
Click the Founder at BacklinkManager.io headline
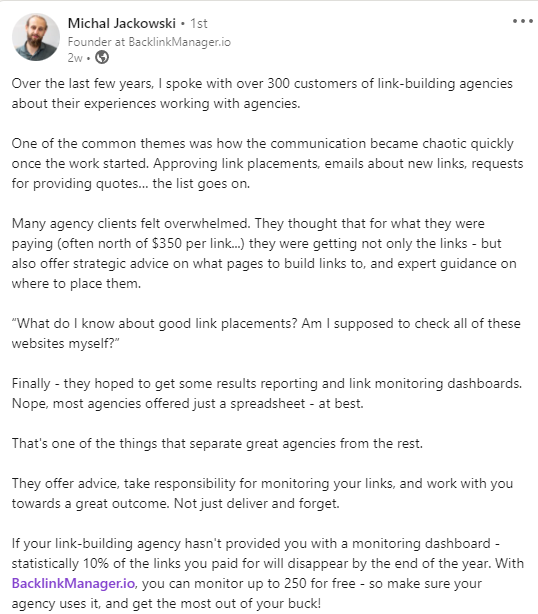pyautogui.click(x=149, y=42)
